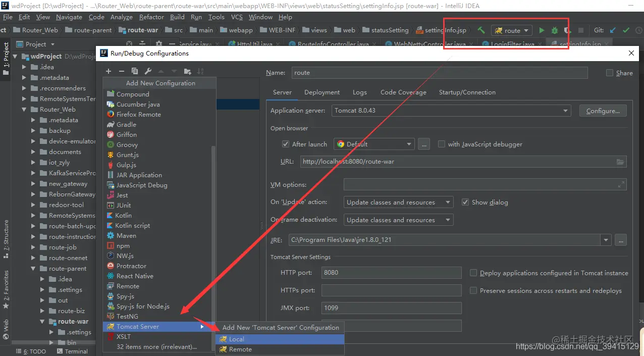
Task: Click the build project hammer icon
Action: click(481, 30)
